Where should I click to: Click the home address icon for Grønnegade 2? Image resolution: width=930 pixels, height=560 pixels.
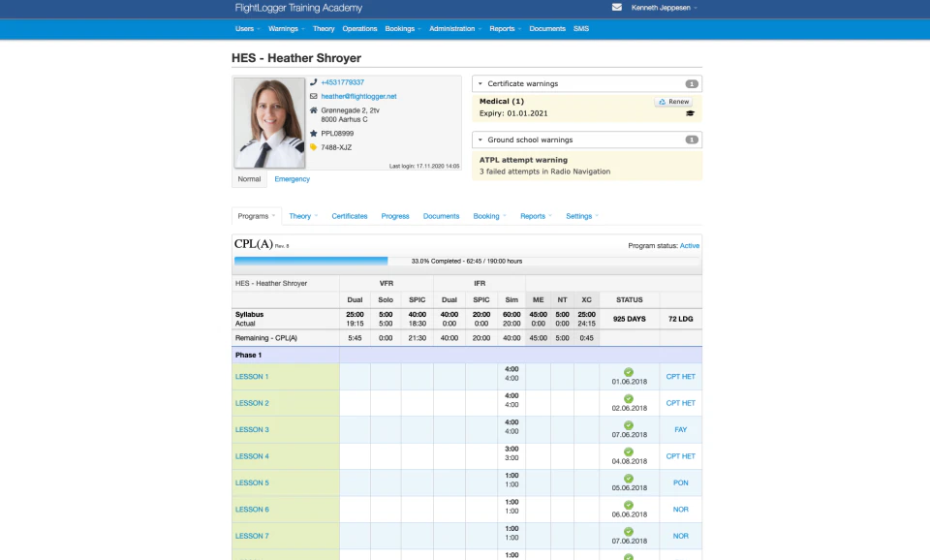click(x=313, y=109)
